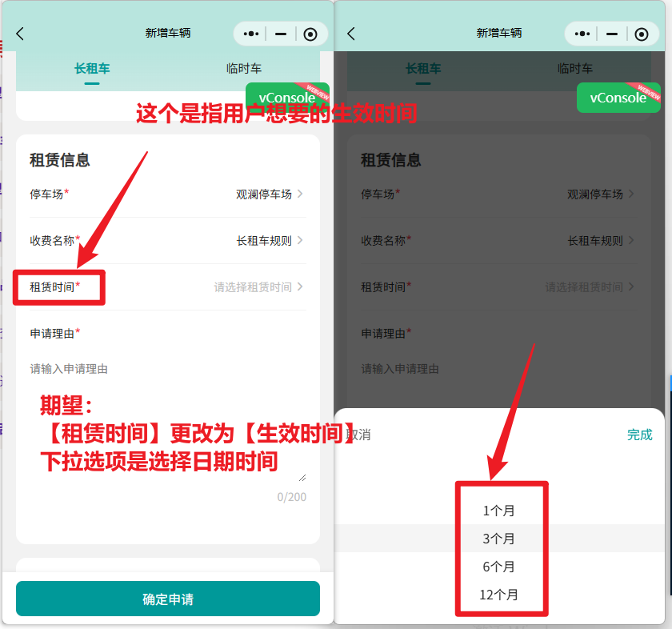
Task: Click back arrow in left screen header
Action: (x=21, y=34)
